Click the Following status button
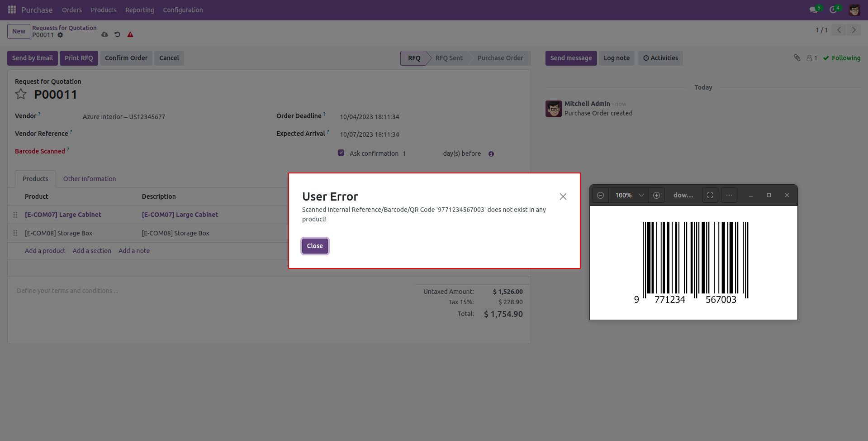Image resolution: width=868 pixels, height=441 pixels. click(x=842, y=58)
